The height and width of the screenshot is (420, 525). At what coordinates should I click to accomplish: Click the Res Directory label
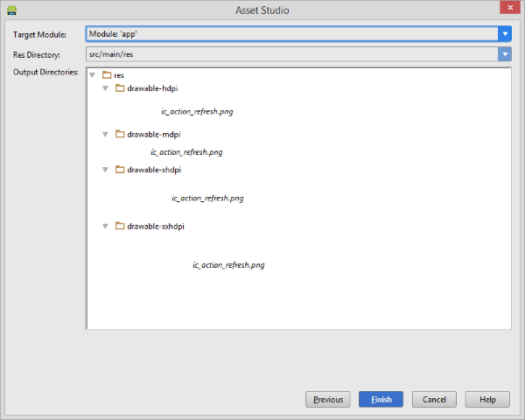[37, 54]
